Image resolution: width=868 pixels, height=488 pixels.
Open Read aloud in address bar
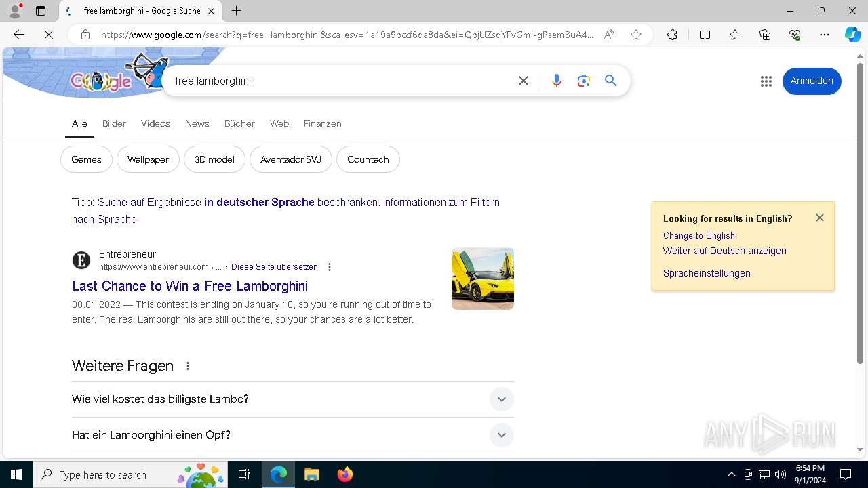click(609, 35)
